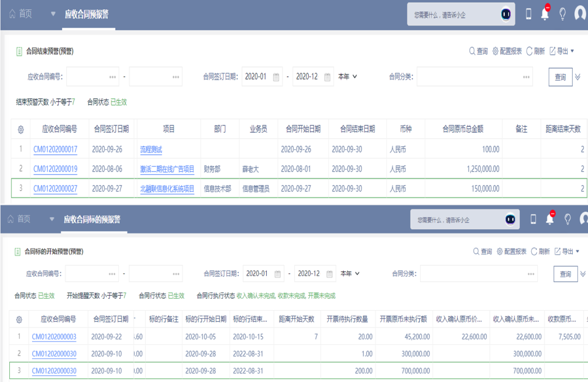Click the 首页 home icon beside 应收合同预警
The height and width of the screenshot is (382, 588).
[x=13, y=14]
